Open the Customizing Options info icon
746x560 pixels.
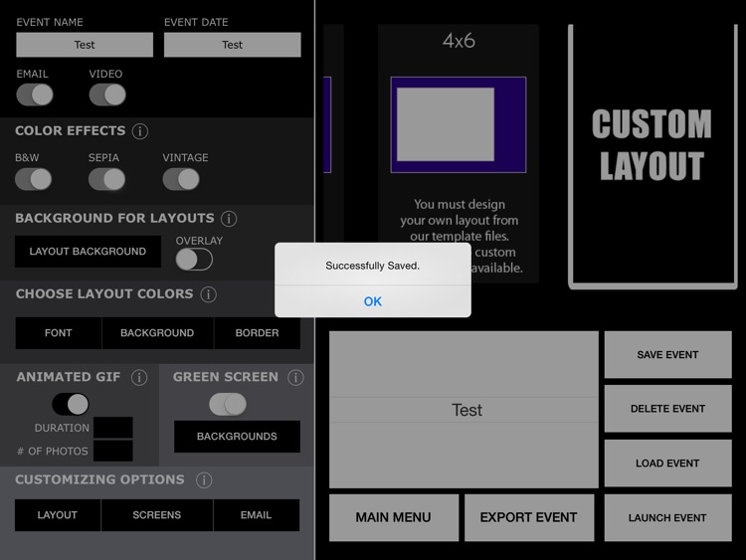point(204,480)
